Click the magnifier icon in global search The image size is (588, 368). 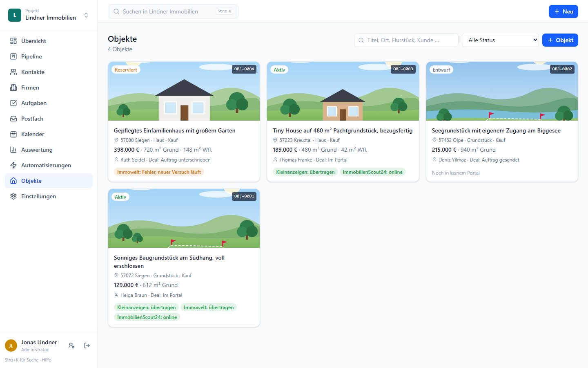coord(116,11)
